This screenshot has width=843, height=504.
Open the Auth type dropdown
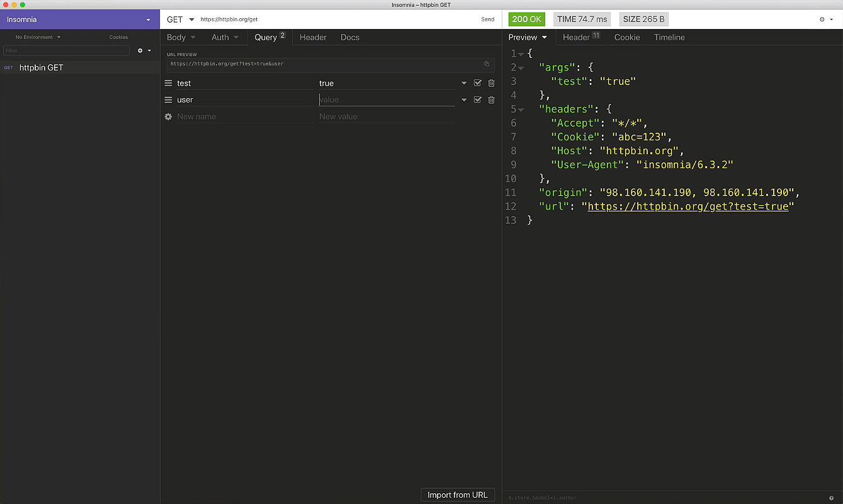pyautogui.click(x=225, y=37)
